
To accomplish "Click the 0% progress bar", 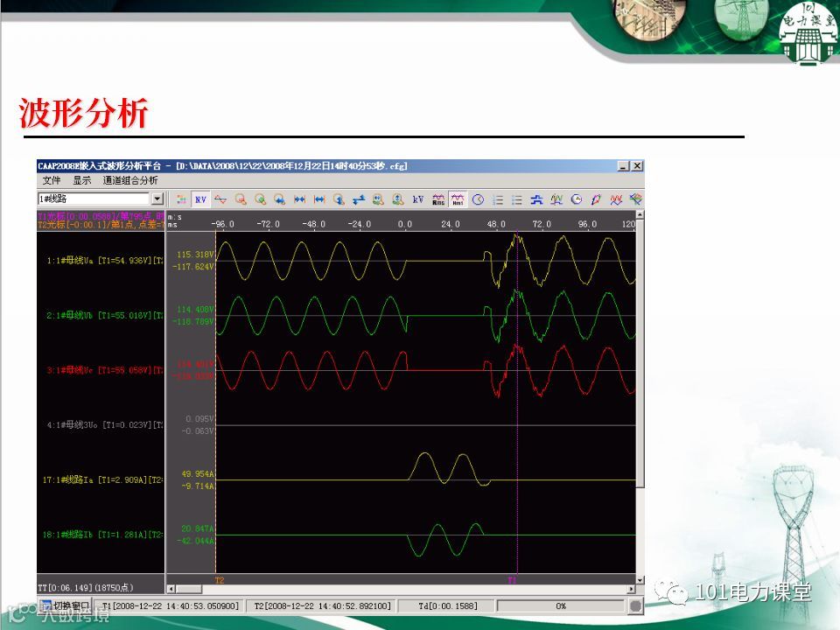I will click(560, 605).
